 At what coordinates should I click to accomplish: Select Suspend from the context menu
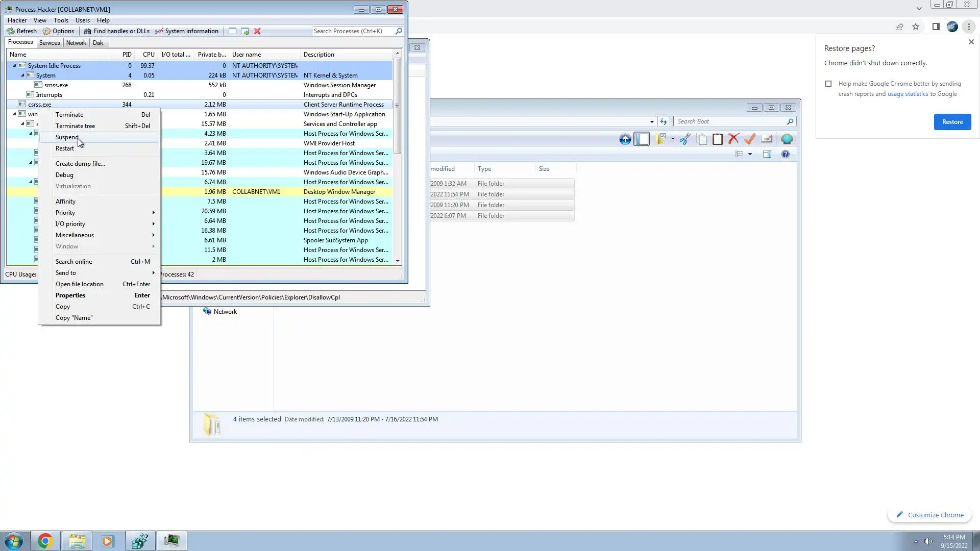click(x=67, y=137)
